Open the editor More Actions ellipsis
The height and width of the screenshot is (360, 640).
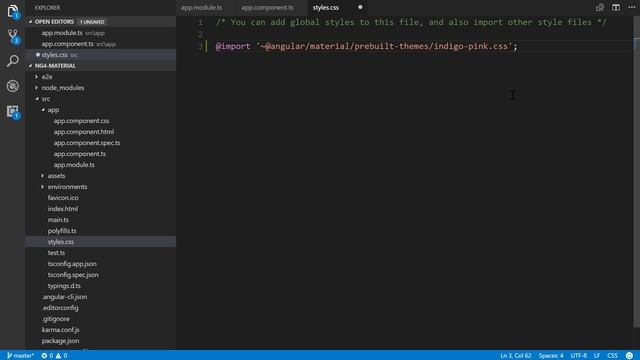point(631,7)
